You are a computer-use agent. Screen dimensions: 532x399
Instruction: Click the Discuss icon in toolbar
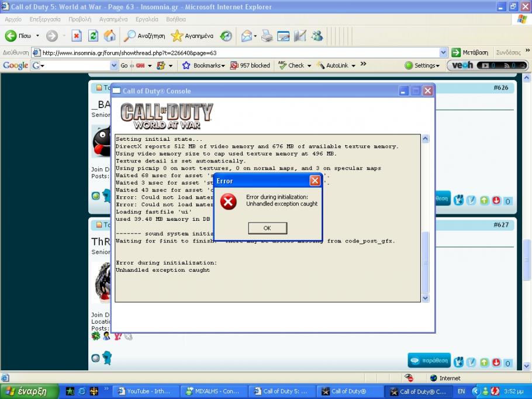(x=300, y=36)
